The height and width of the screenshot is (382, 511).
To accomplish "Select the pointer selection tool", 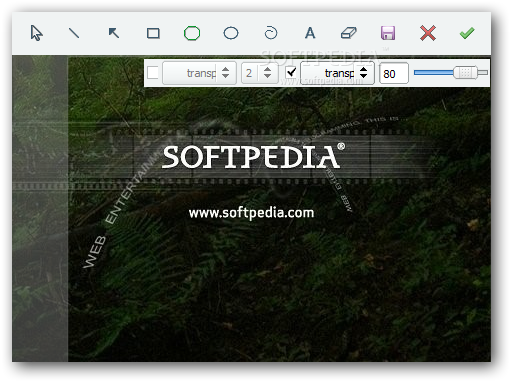I will coord(36,33).
